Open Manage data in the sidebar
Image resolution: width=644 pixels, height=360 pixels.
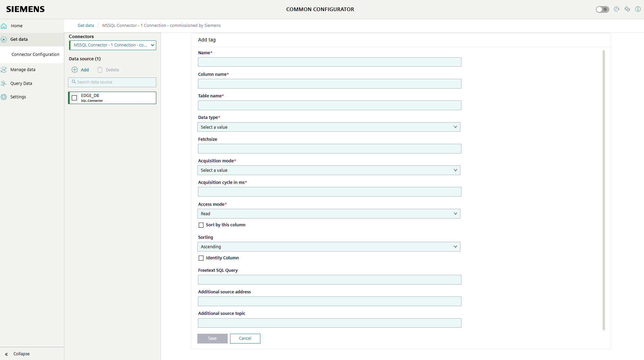coord(23,70)
